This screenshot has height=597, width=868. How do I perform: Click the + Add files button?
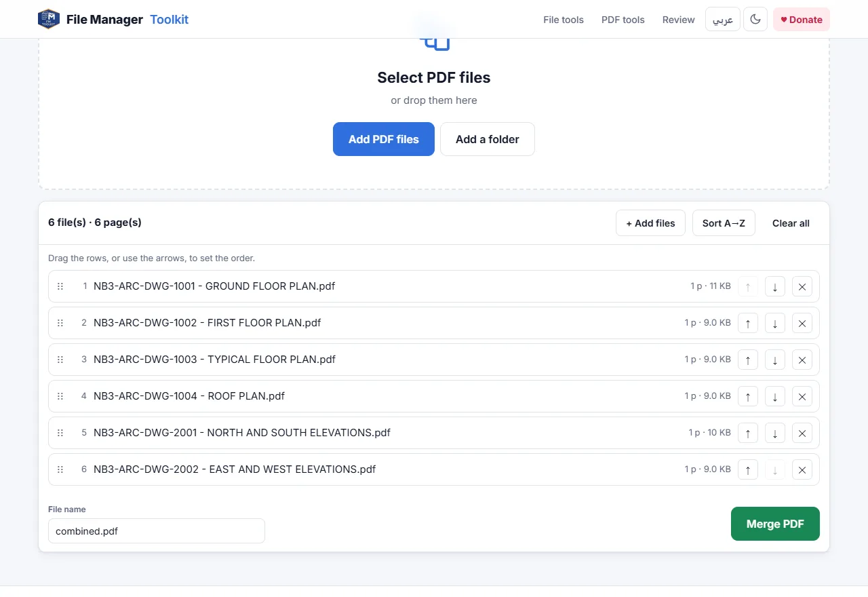651,223
